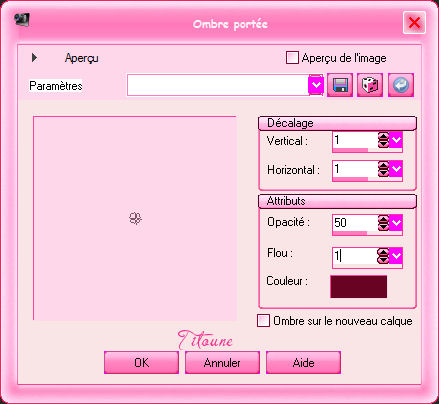Expand the Aperçu disclosure triangle
Screen dimensions: 439x404
coord(34,58)
